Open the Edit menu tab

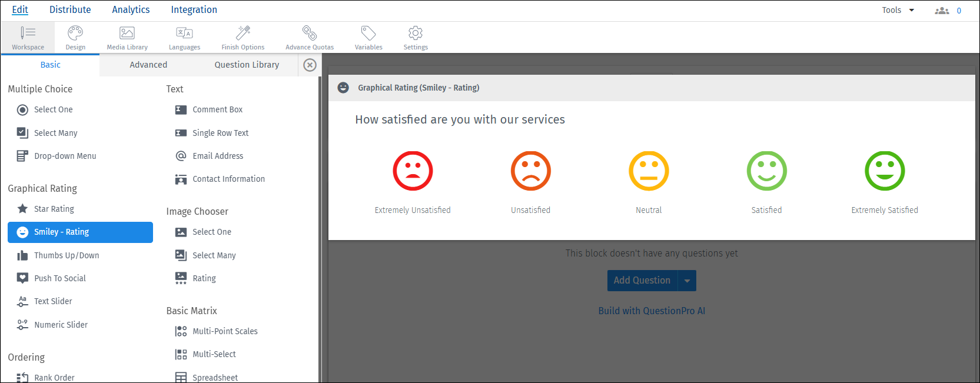pos(20,10)
